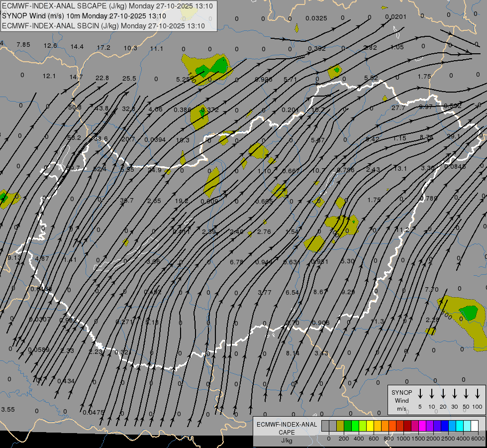Image resolution: width=487 pixels, height=448 pixels.
Task: Click the SBCIN header line
Action: tap(103, 26)
